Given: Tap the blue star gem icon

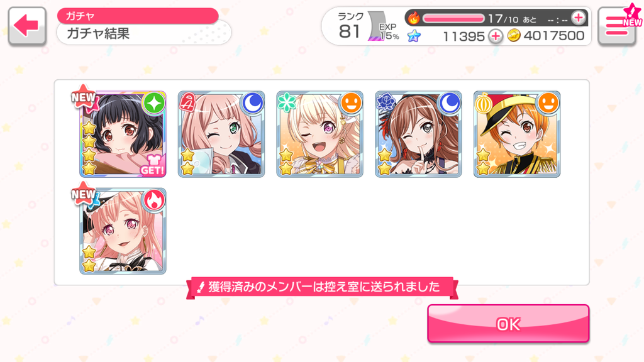Looking at the screenshot, I should tap(414, 36).
